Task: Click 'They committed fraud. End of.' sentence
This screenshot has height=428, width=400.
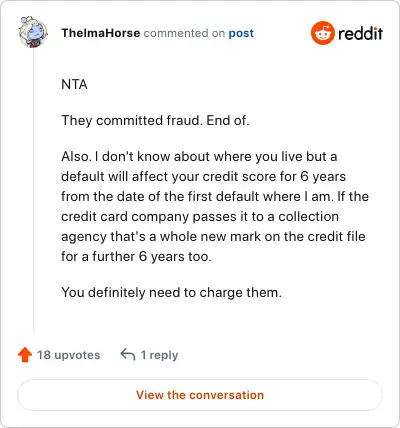Action: tap(155, 120)
